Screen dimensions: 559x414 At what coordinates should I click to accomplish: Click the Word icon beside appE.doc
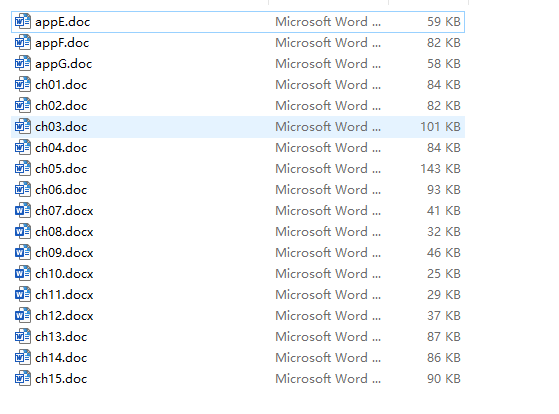pos(22,22)
